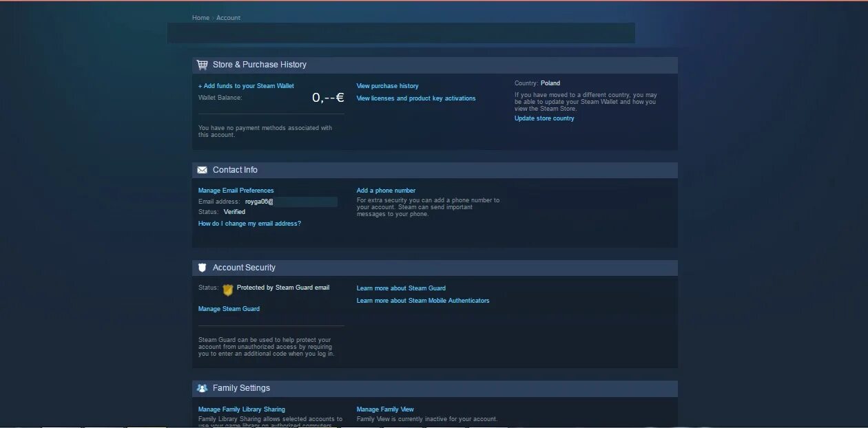This screenshot has height=428, width=868.
Task: Click the no payment methods notice text
Action: tap(265, 131)
